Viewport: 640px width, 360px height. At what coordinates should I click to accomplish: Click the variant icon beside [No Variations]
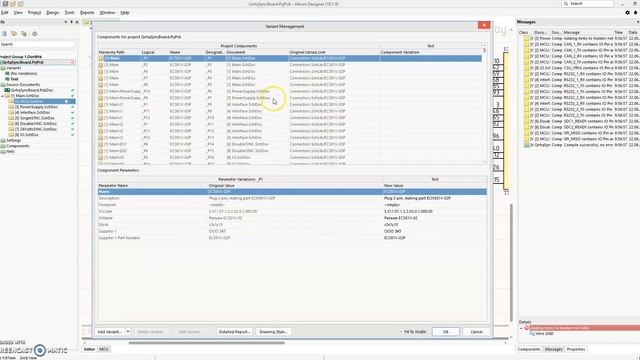coord(7,73)
